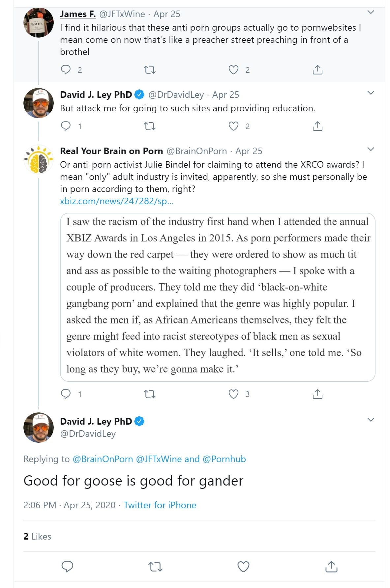
Task: Open the chevron menu on James F.'s tweet
Action: [371, 13]
